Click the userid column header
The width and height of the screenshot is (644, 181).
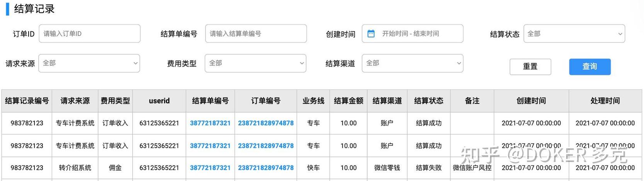[159, 101]
